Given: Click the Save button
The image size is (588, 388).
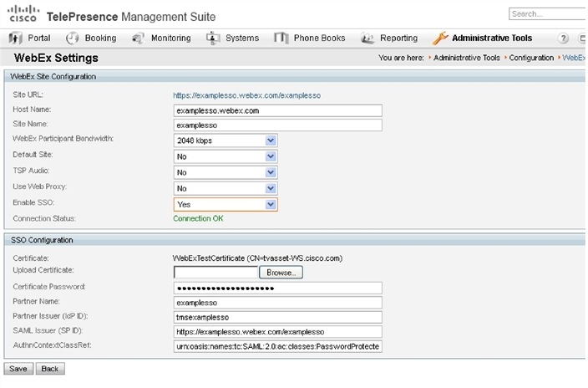Looking at the screenshot, I should pyautogui.click(x=18, y=369).
